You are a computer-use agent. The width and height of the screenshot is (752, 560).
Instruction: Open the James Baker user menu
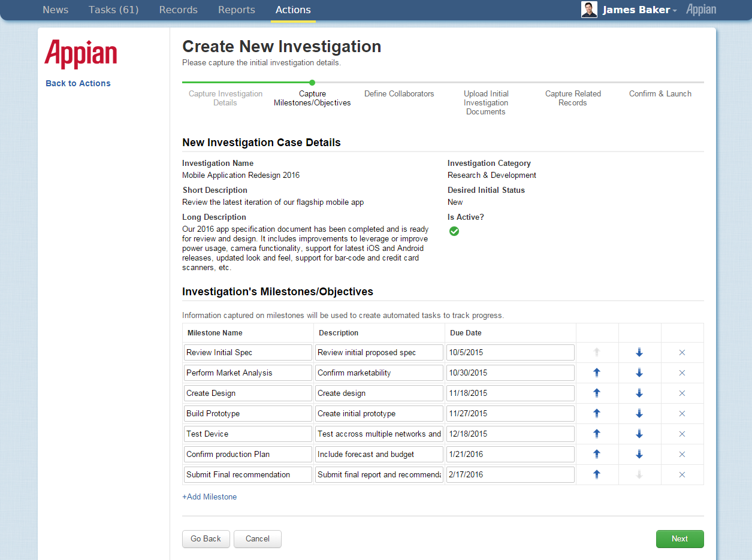[639, 10]
